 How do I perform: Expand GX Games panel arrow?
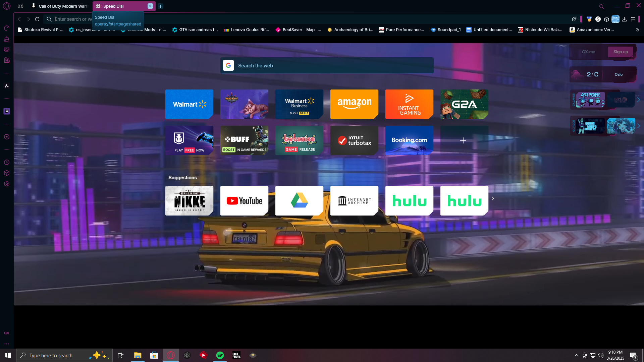639,100
